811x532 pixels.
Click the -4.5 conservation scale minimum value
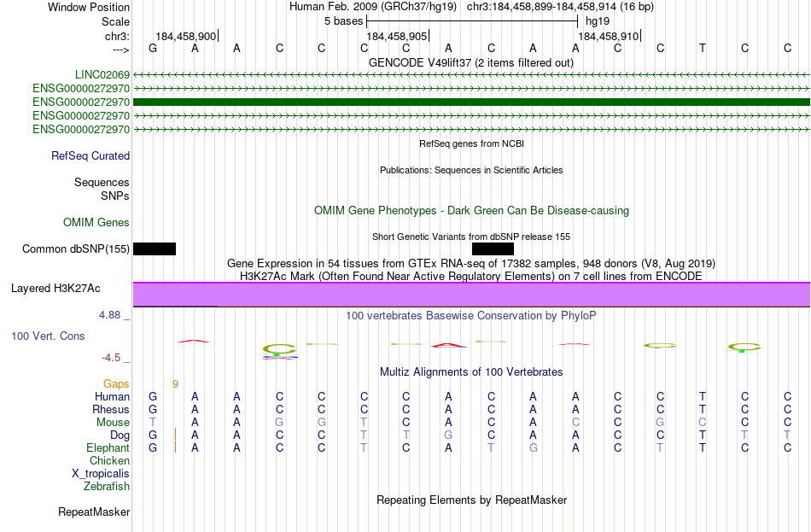[x=111, y=358]
